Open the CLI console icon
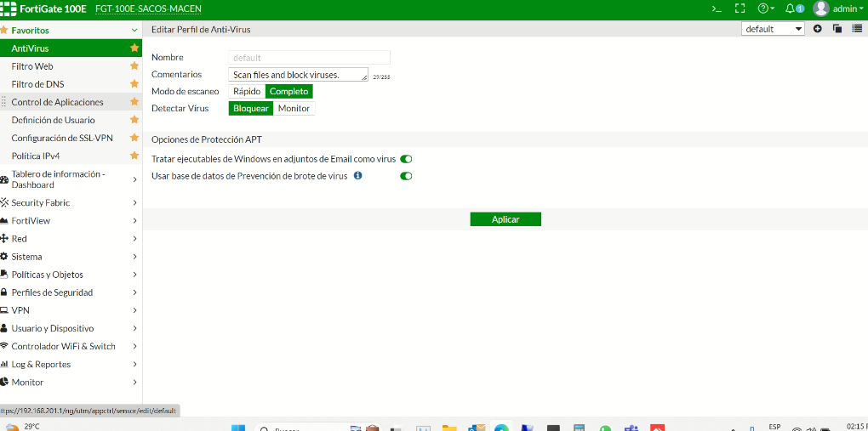The width and height of the screenshot is (868, 431). pos(717,9)
